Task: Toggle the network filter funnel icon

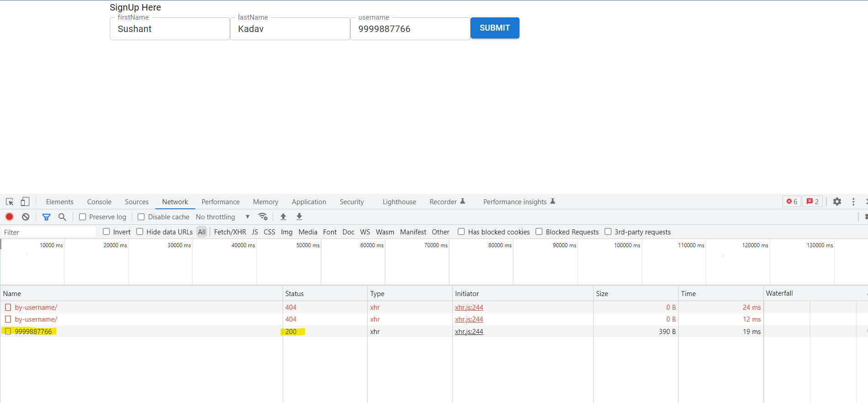Action: pos(46,217)
